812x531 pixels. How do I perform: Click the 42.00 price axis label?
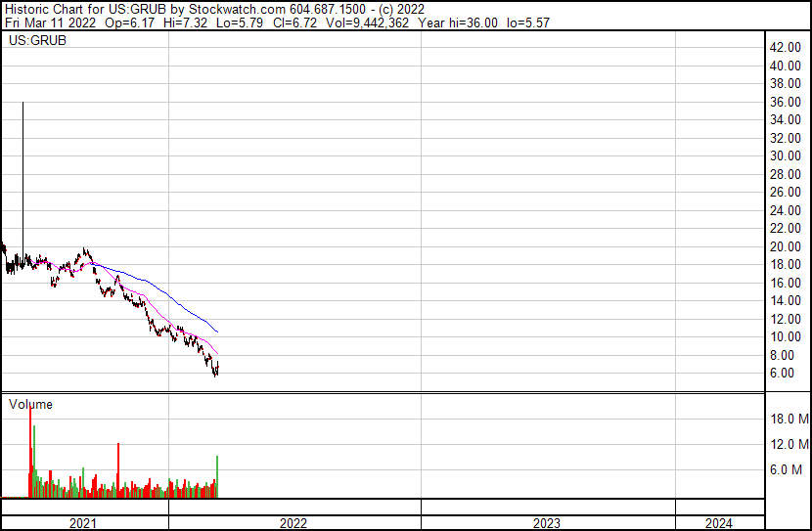[787, 48]
